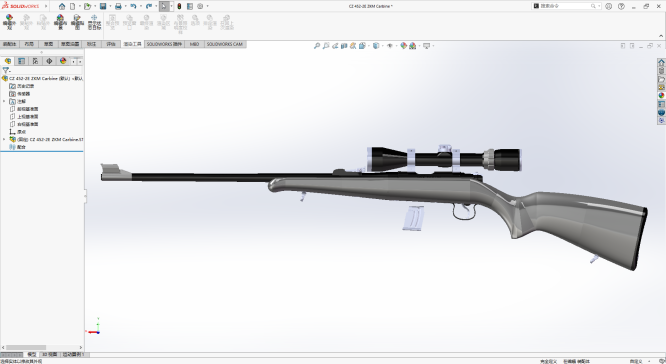Click the Home icon in quick access toolbar
Image resolution: width=666 pixels, height=364 pixels.
click(62, 6)
